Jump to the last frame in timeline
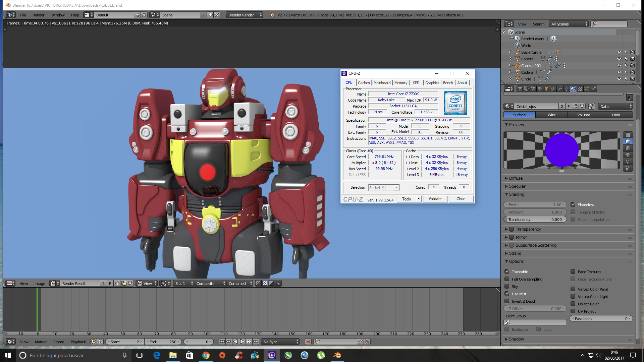This screenshot has width=644, height=362. point(256,342)
